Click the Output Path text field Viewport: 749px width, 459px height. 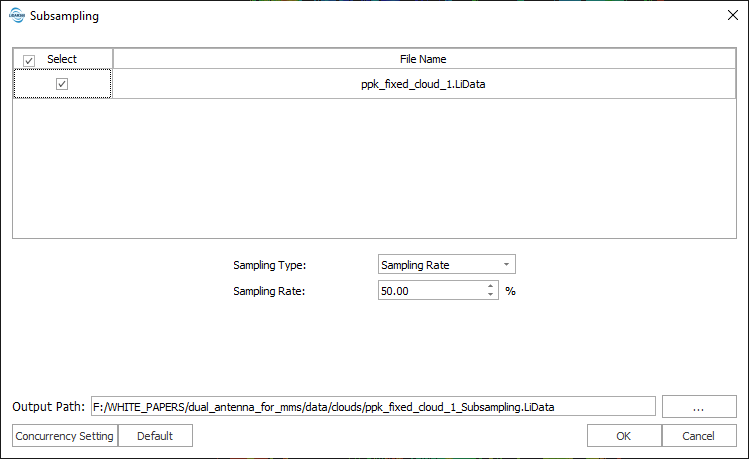click(x=372, y=407)
